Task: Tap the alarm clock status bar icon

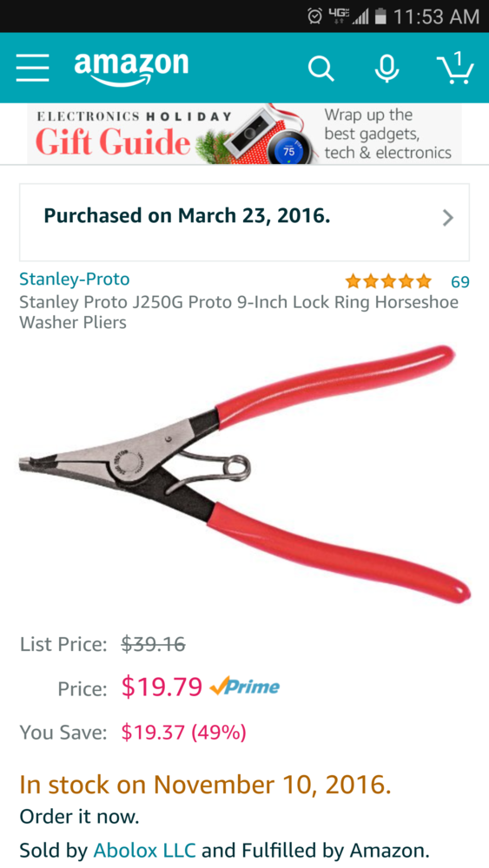Action: [315, 16]
